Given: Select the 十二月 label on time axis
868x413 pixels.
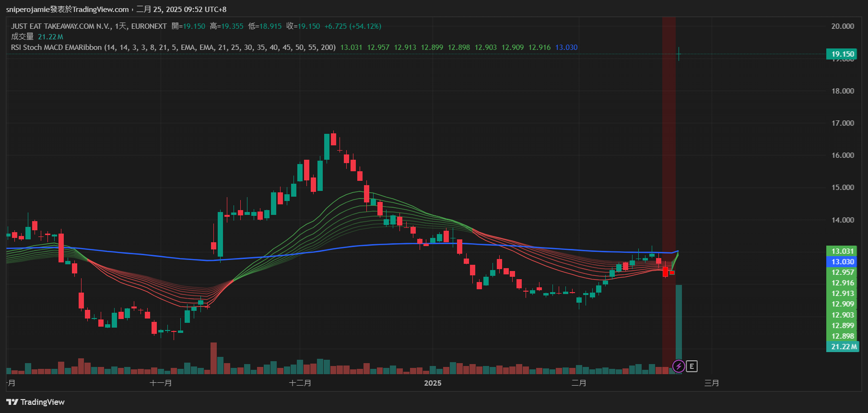Looking at the screenshot, I should pyautogui.click(x=300, y=383).
